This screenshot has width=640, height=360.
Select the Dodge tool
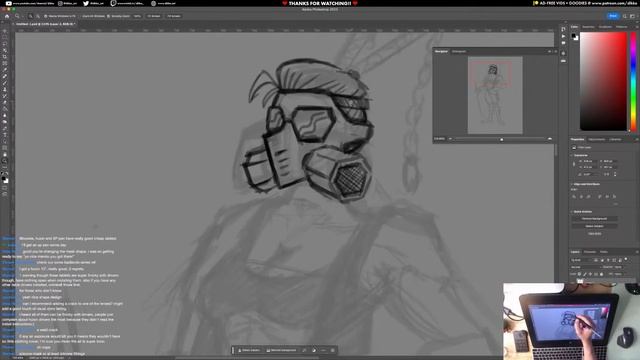pyautogui.click(x=5, y=122)
